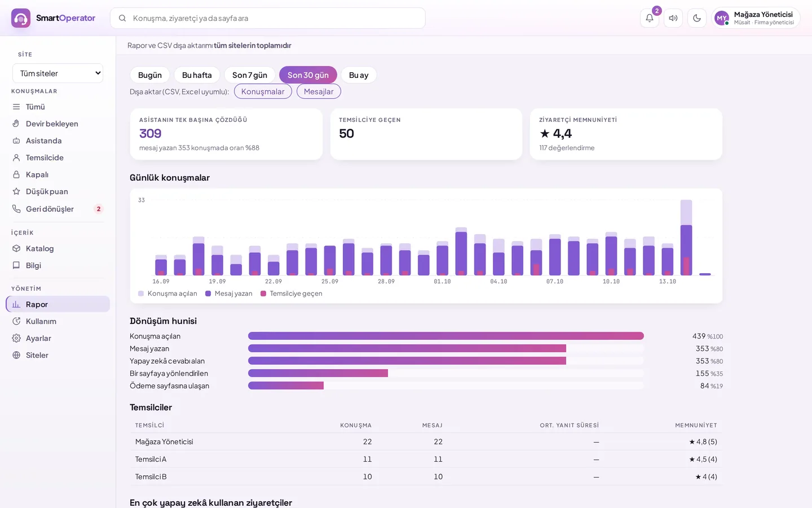The height and width of the screenshot is (508, 812).
Task: Select the Bu ay date range
Action: tap(359, 75)
